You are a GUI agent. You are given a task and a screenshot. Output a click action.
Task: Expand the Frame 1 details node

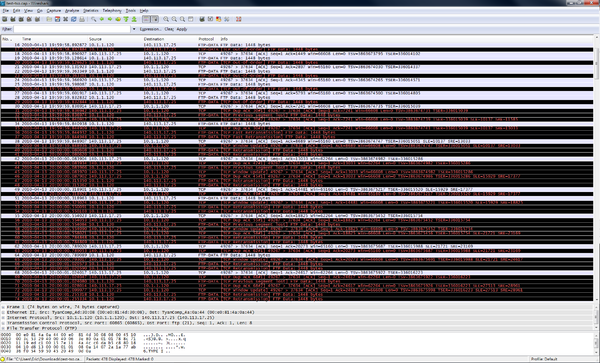pos(3,307)
